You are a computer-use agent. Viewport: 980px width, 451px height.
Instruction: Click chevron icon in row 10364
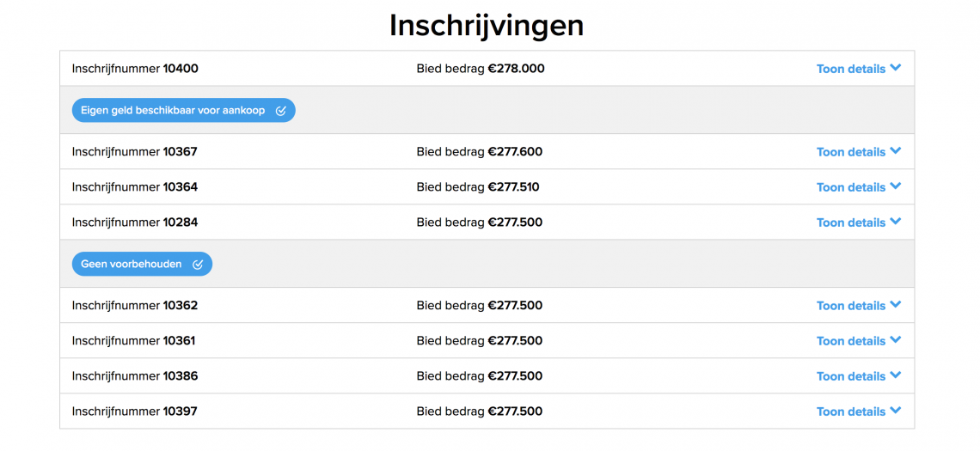(895, 186)
